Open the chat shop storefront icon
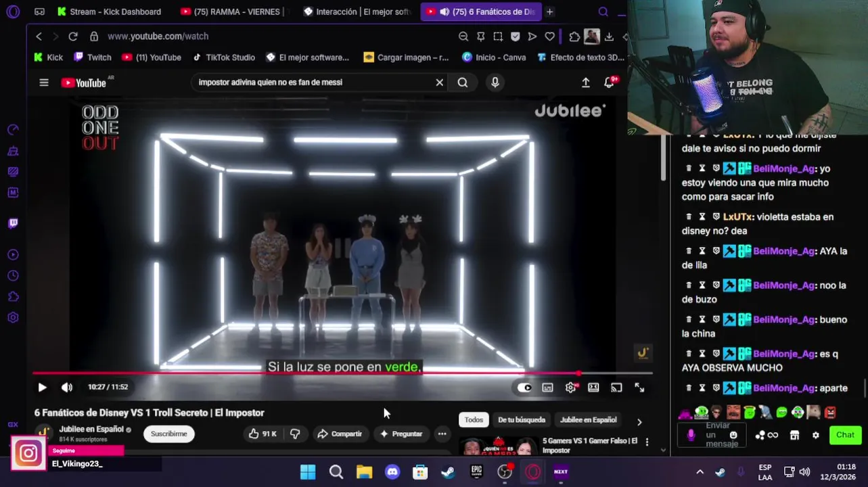Image resolution: width=868 pixels, height=487 pixels. [x=795, y=435]
